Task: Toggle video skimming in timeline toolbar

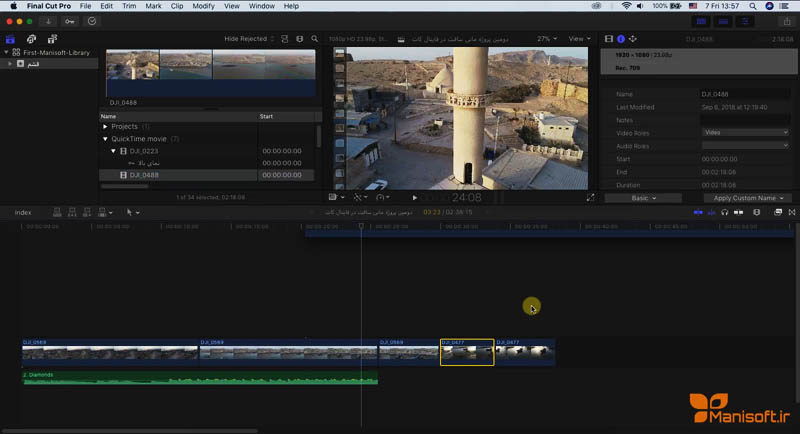Action: click(x=698, y=212)
